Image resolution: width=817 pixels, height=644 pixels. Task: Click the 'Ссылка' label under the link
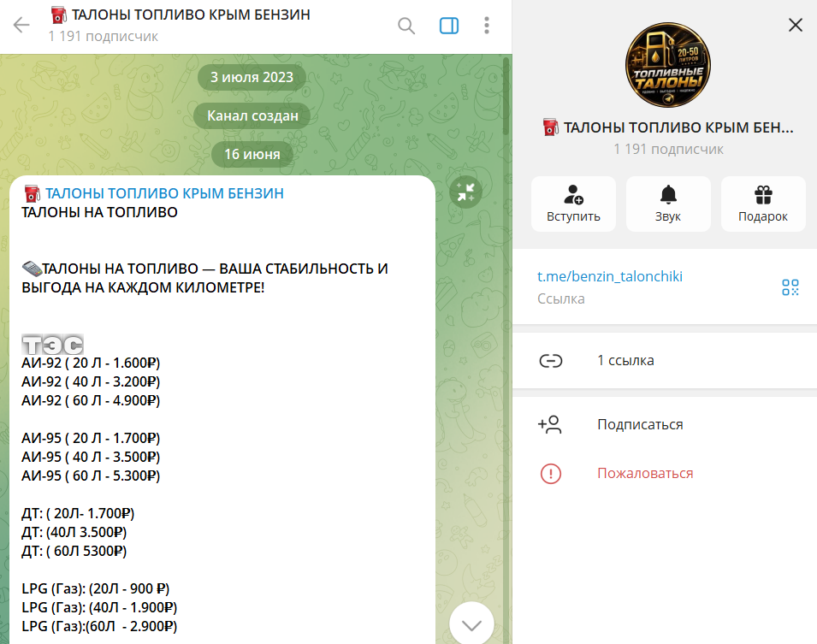pyautogui.click(x=560, y=298)
